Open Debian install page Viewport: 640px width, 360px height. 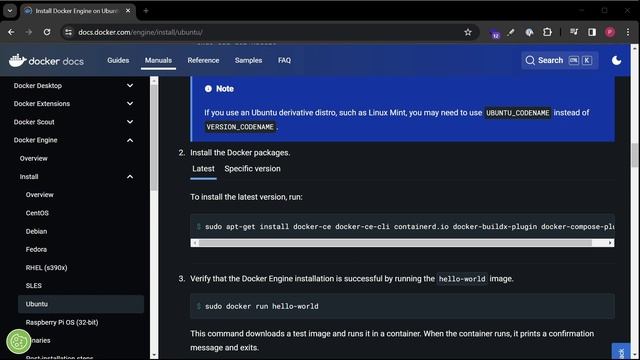coord(36,231)
